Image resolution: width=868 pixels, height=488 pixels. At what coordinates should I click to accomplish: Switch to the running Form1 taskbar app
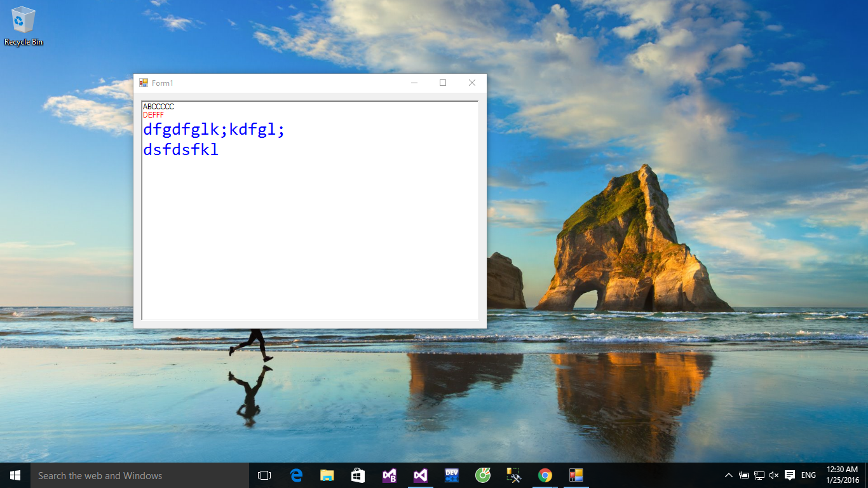pyautogui.click(x=576, y=475)
